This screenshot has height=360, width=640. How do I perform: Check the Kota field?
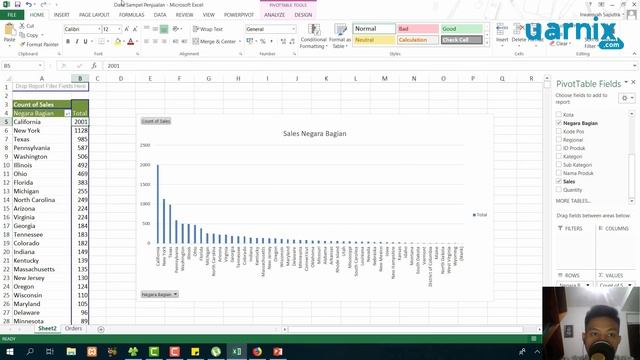pyautogui.click(x=559, y=115)
